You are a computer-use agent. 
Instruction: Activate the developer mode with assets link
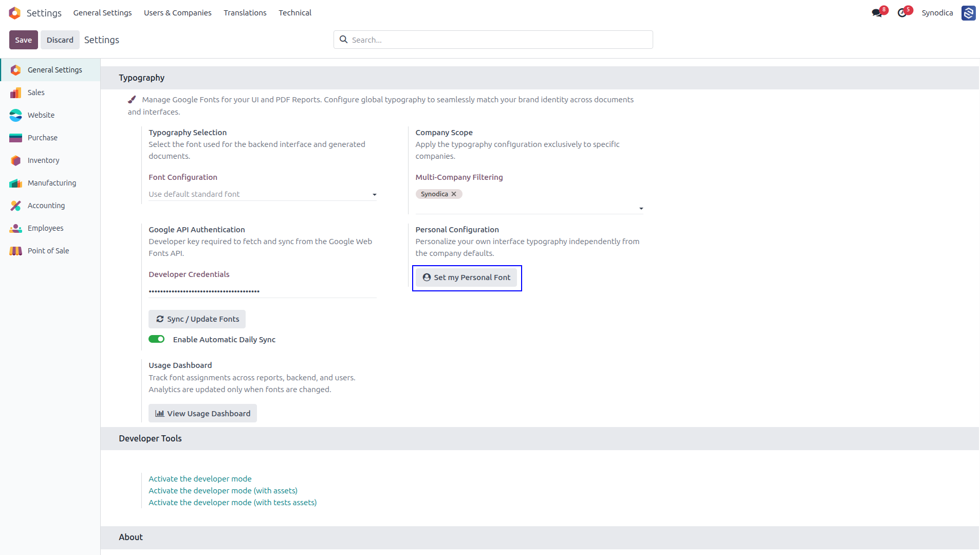point(223,491)
